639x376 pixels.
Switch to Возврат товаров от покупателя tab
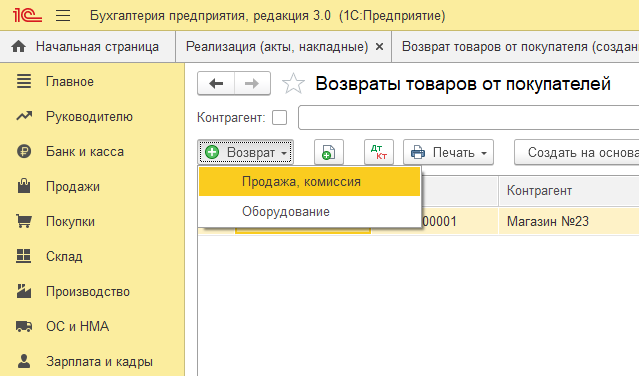point(516,47)
